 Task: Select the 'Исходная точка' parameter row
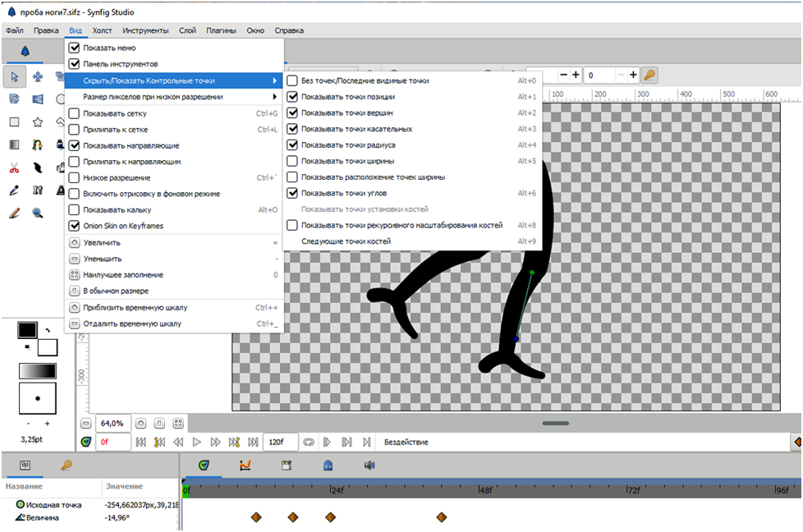pyautogui.click(x=90, y=505)
